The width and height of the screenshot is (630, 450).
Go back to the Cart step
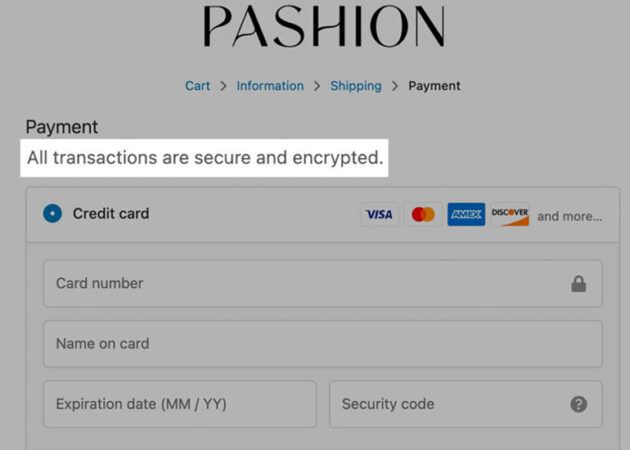click(197, 86)
